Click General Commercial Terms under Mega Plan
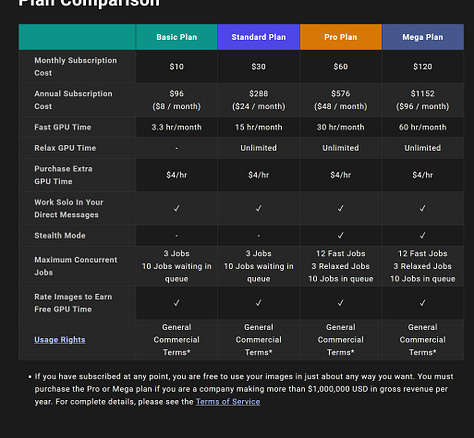 coord(423,340)
